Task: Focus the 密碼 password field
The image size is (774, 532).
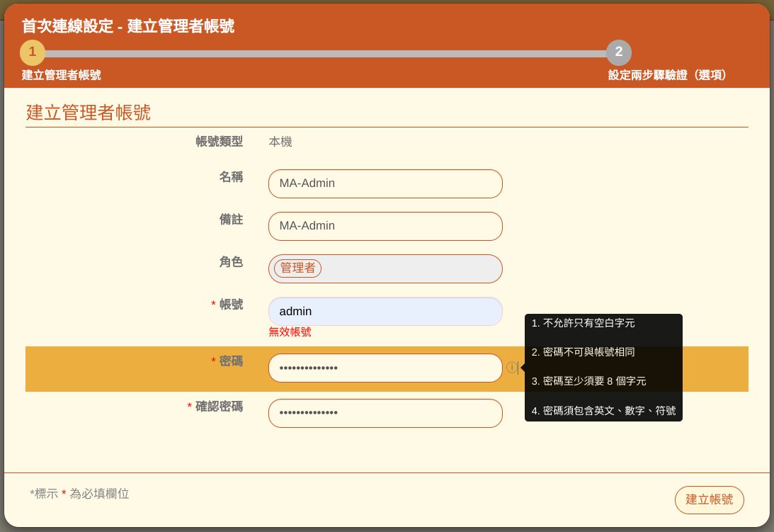Action: [x=385, y=368]
